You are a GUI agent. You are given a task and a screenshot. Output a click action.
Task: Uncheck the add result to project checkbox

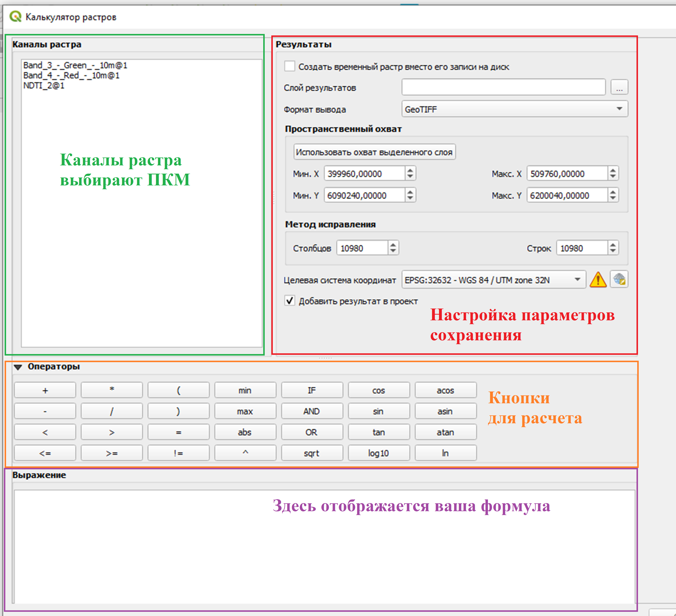290,300
